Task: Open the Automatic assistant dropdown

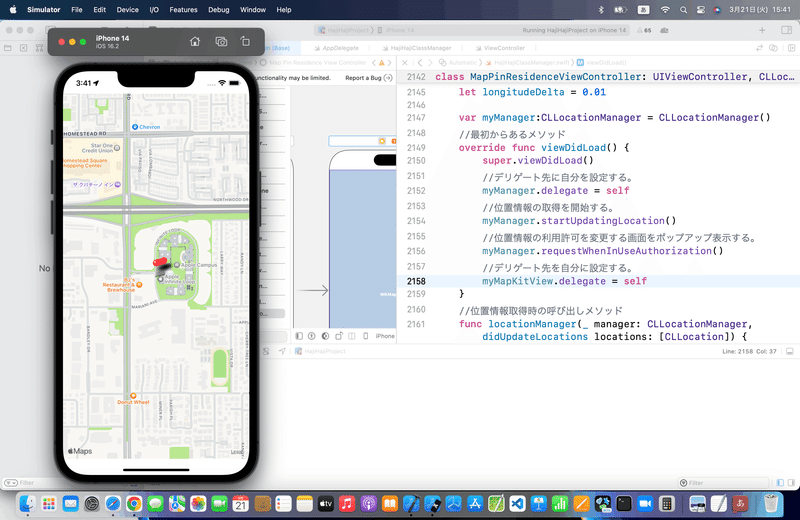Action: pyautogui.click(x=458, y=63)
